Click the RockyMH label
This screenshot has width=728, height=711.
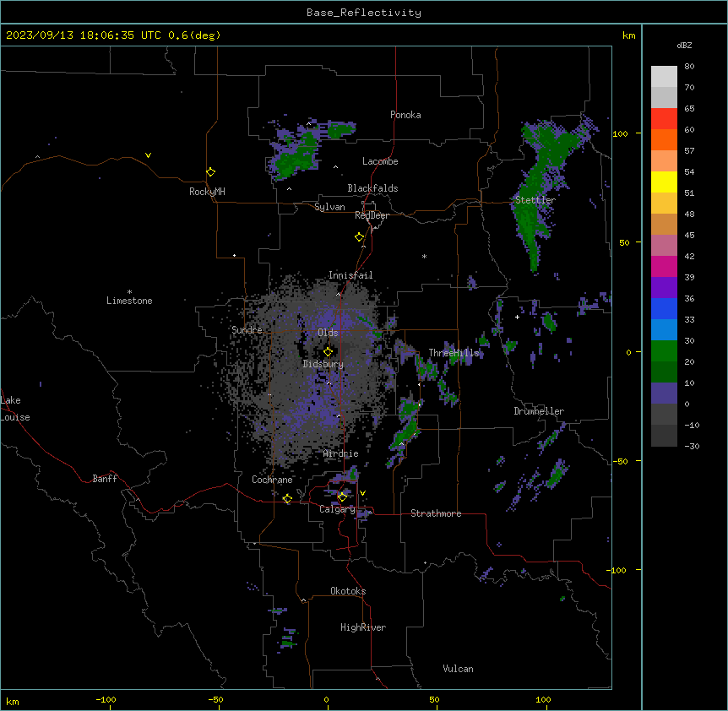tap(207, 192)
